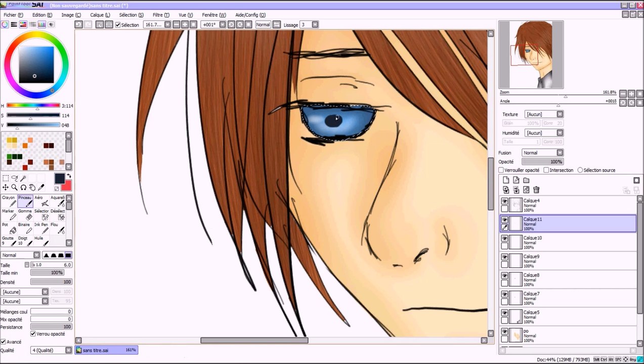Choose the rotate view tool

pos(23,187)
